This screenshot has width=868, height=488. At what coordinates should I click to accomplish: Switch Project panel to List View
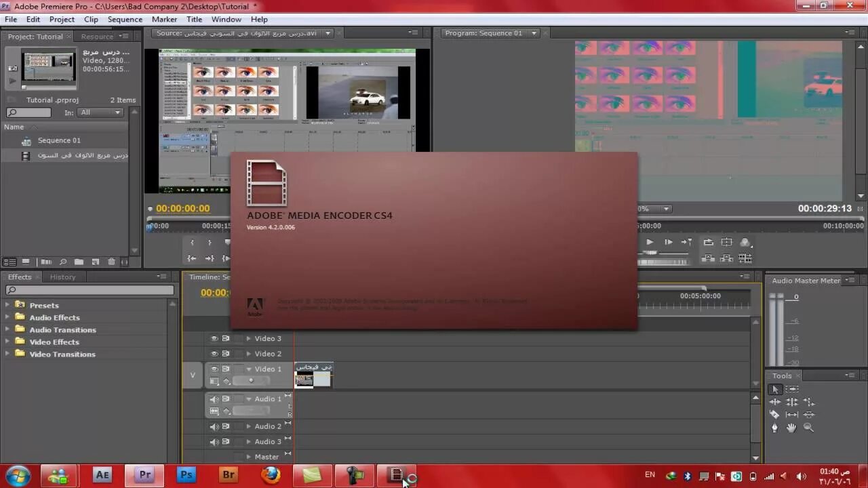[x=10, y=262]
